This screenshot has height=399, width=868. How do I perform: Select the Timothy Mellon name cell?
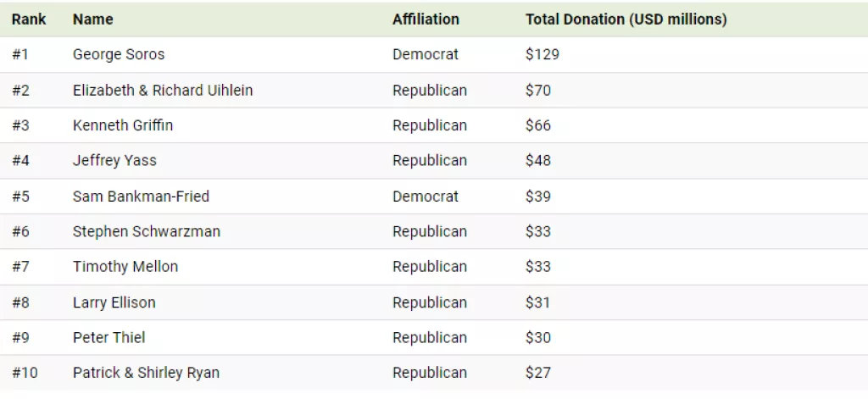[125, 267]
